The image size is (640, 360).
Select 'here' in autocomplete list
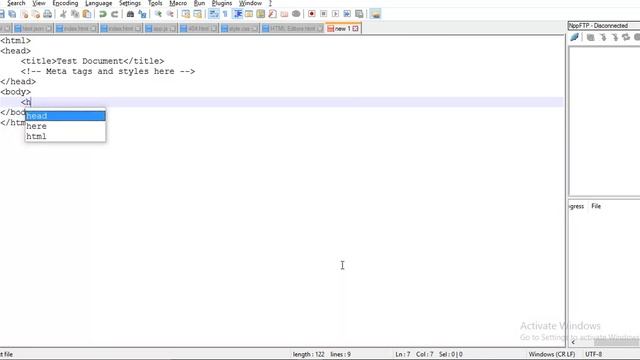point(65,126)
